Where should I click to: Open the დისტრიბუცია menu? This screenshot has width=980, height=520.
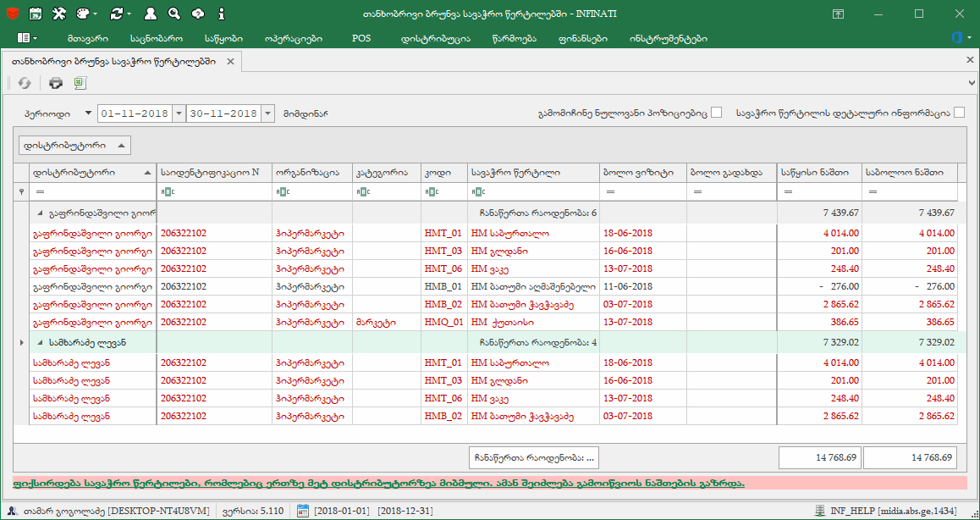click(x=434, y=38)
